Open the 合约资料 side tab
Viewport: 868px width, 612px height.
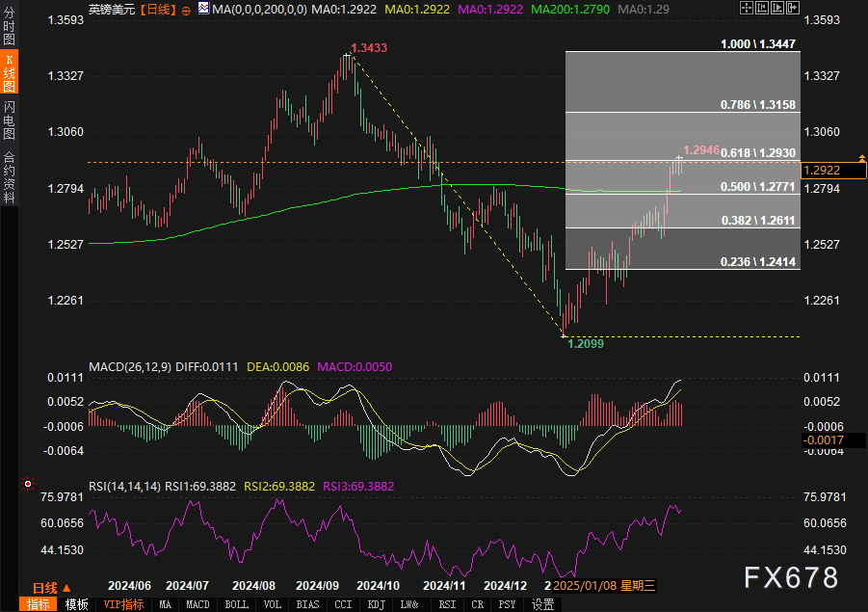(10, 176)
